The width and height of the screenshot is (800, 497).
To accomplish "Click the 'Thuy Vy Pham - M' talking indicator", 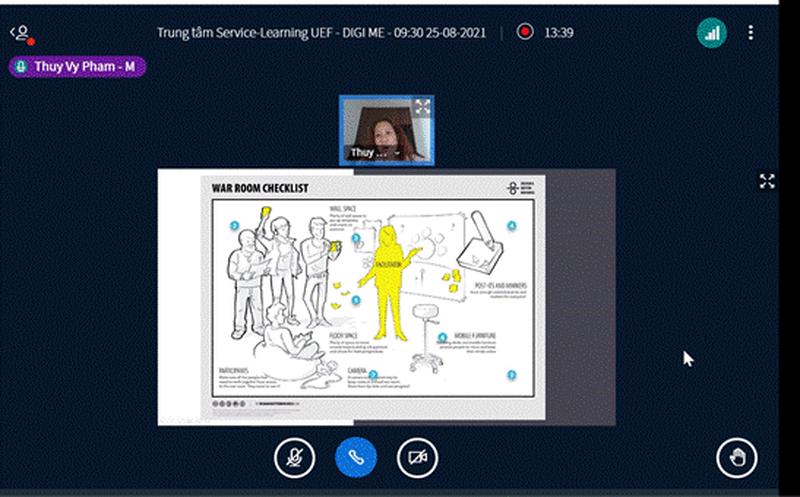I will click(x=78, y=67).
